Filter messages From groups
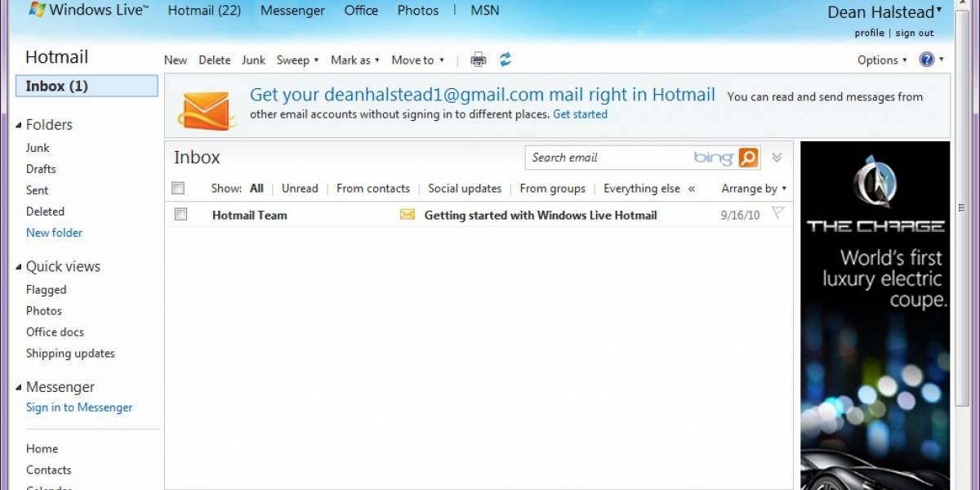Image resolution: width=980 pixels, height=490 pixels. [x=553, y=189]
